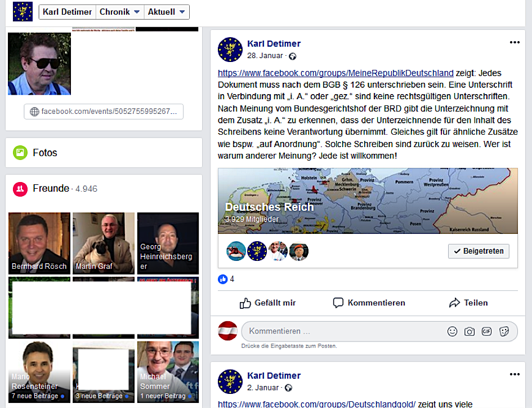Click globe privacy icon on 2. Januar post
Image resolution: width=532 pixels, height=408 pixels.
pyautogui.click(x=288, y=388)
